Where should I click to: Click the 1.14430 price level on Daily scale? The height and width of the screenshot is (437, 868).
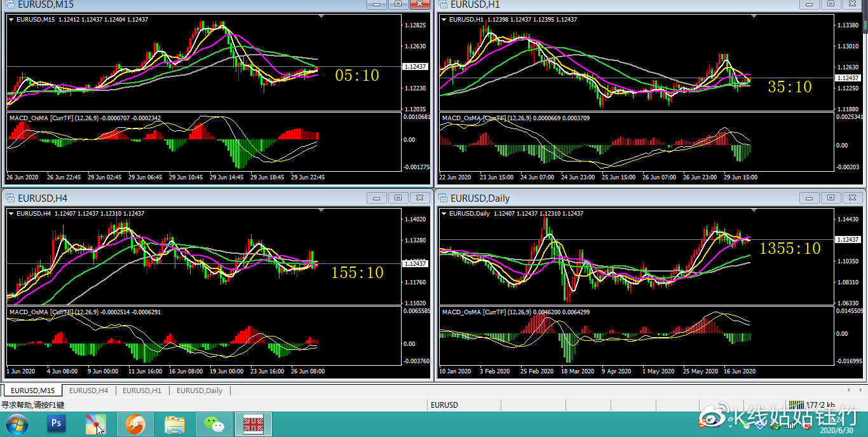tap(847, 219)
